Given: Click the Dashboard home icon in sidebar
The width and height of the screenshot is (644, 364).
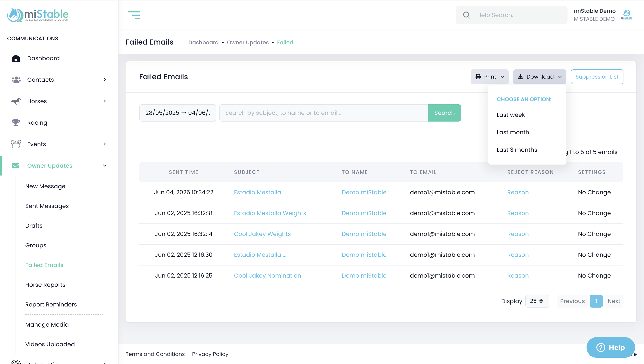Looking at the screenshot, I should (x=16, y=58).
